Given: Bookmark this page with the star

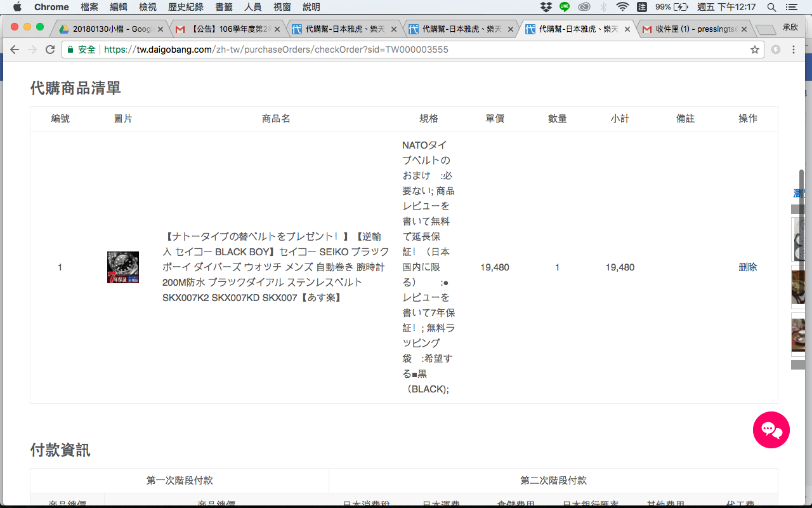Looking at the screenshot, I should coord(755,50).
